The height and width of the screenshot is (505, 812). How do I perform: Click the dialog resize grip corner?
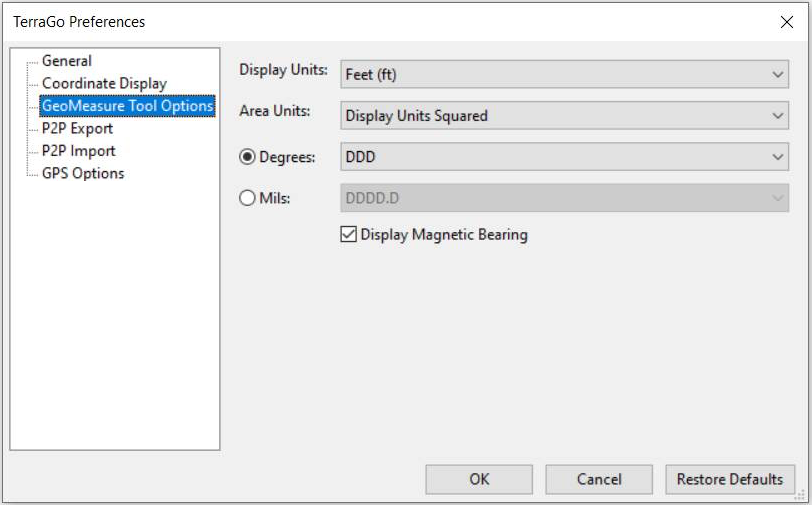(800, 496)
